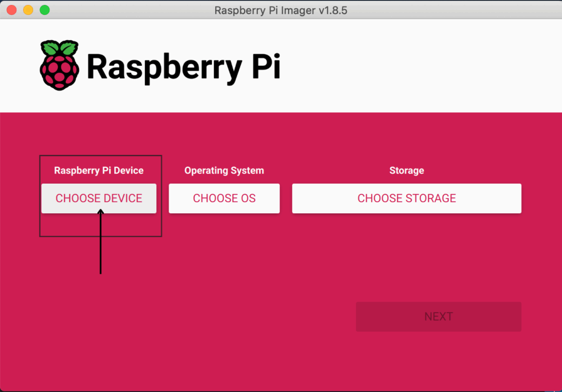Maximize window using the green button
562x392 pixels.
45,10
